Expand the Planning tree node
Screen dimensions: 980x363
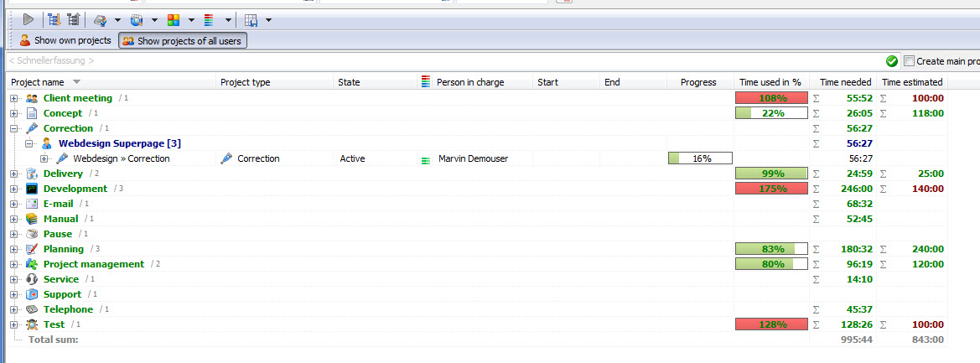click(x=13, y=249)
